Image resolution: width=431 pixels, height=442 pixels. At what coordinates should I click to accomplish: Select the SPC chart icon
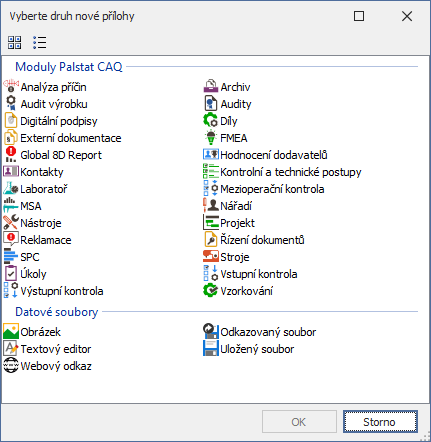pyautogui.click(x=11, y=257)
